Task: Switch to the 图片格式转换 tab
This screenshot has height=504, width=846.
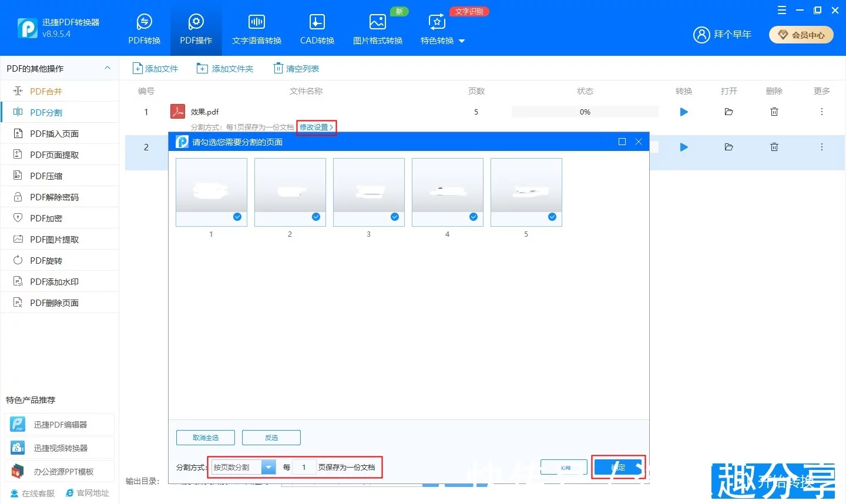Action: pyautogui.click(x=378, y=29)
